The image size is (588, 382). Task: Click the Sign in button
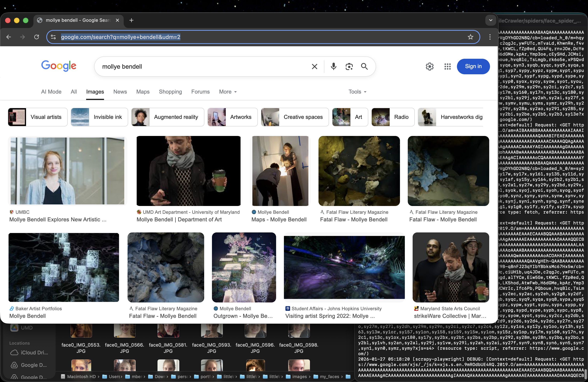coord(473,66)
